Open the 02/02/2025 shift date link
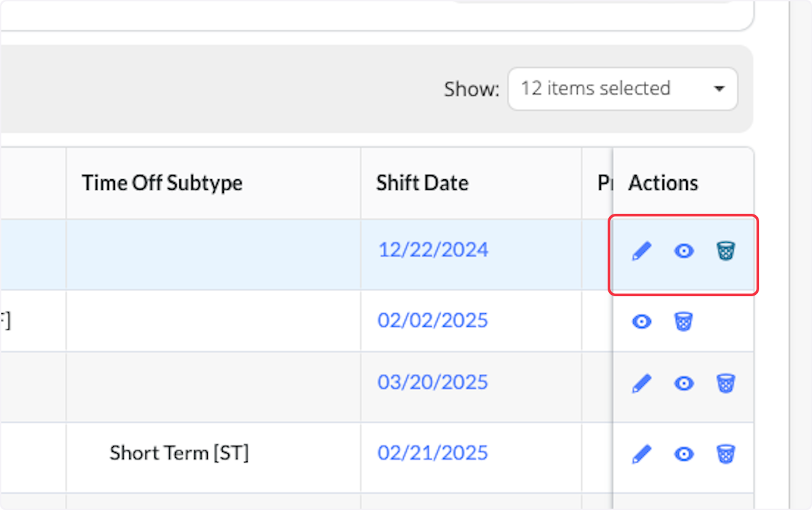 click(433, 320)
